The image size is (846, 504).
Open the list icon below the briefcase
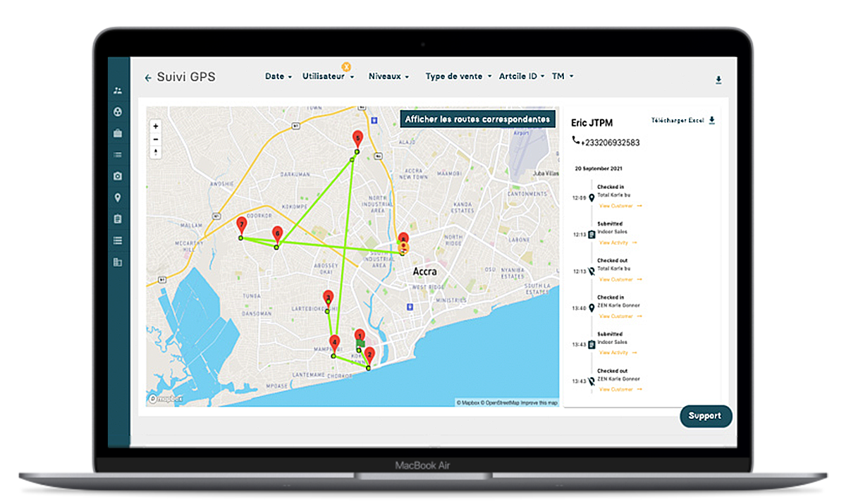coord(118,154)
